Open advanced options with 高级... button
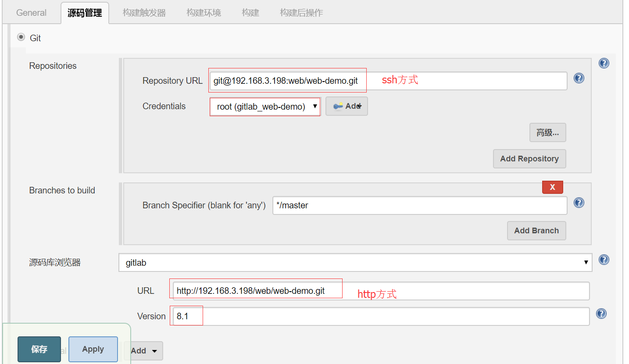 pos(547,132)
